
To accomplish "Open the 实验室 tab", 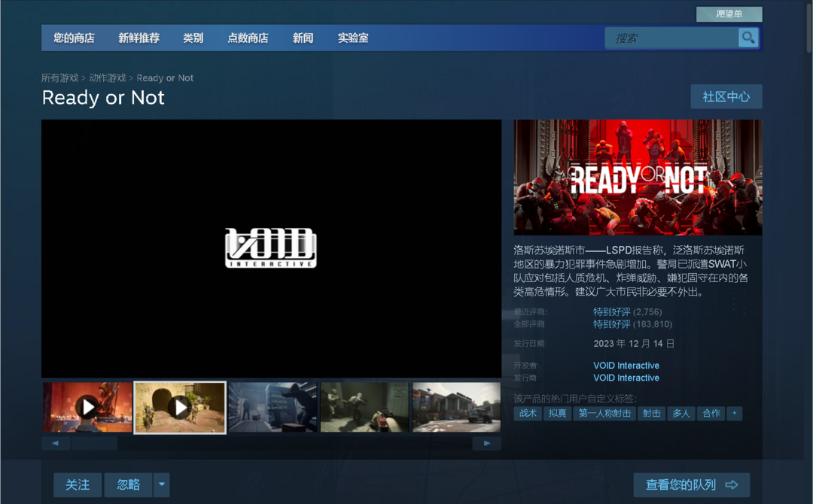I will pyautogui.click(x=353, y=38).
